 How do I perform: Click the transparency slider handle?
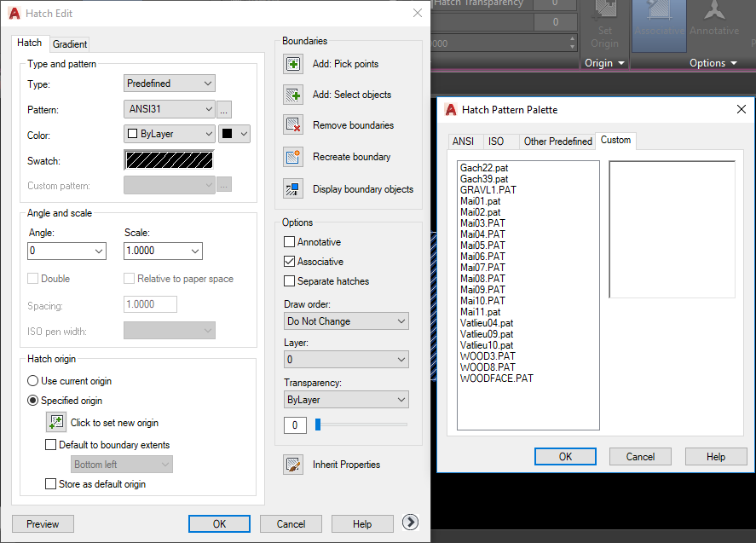pos(318,425)
